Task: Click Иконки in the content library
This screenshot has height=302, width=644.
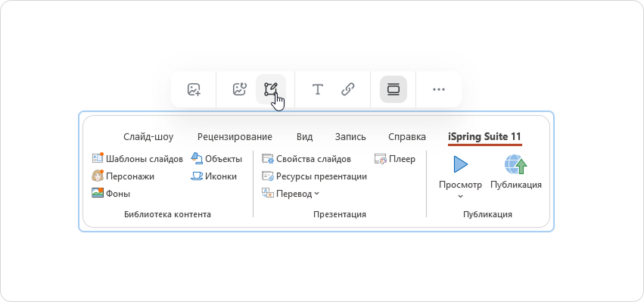Action: (214, 176)
